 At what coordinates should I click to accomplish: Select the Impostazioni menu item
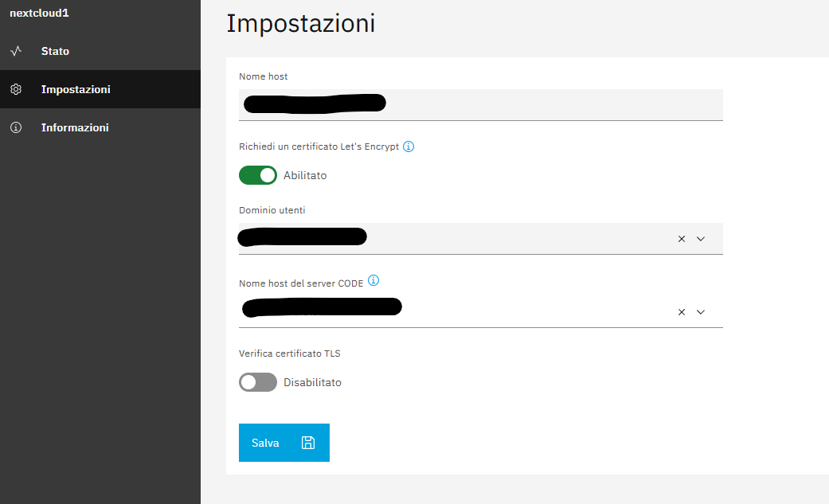click(x=76, y=89)
